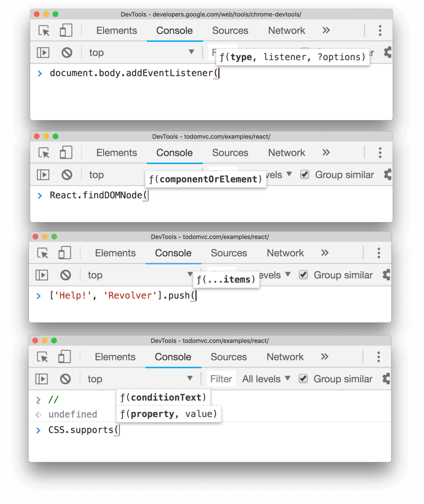Image resolution: width=424 pixels, height=504 pixels.
Task: Toggle device toolbar mode
Action: tap(65, 31)
